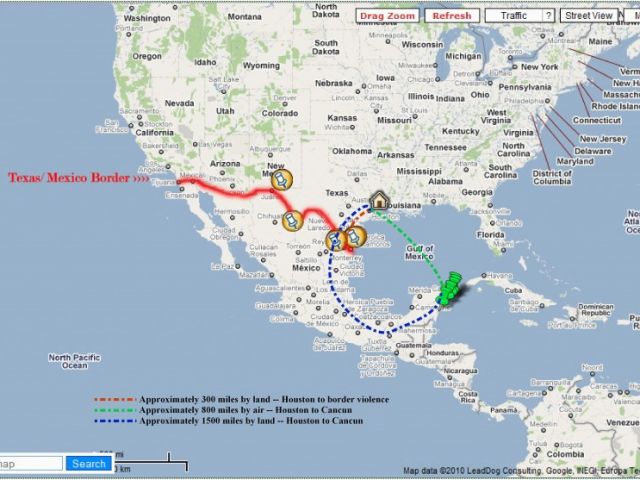Click the Dominican Republic label
Viewport: 640px width, 480px height.
pyautogui.click(x=596, y=310)
